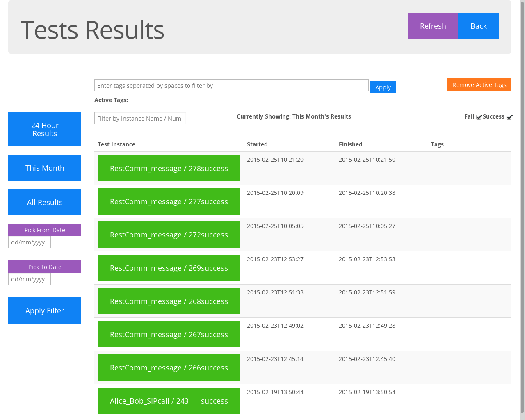525x420 pixels.
Task: Select finish time 2015-02-23T12:49:28
Action: (x=367, y=326)
